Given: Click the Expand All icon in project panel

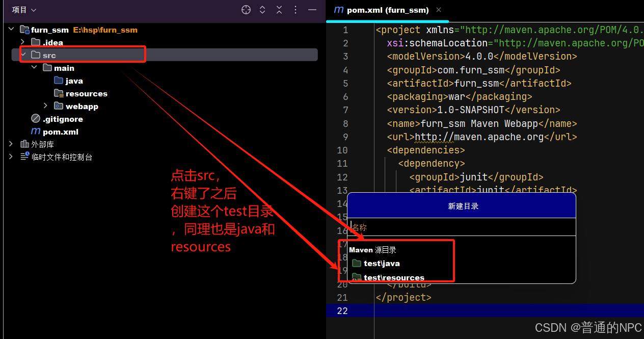Looking at the screenshot, I should coord(262,10).
